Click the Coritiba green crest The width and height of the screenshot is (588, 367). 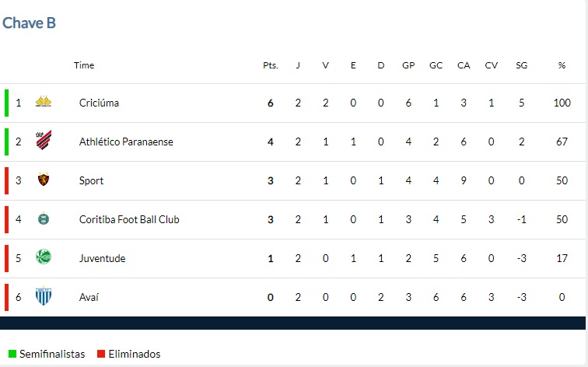[x=44, y=218]
